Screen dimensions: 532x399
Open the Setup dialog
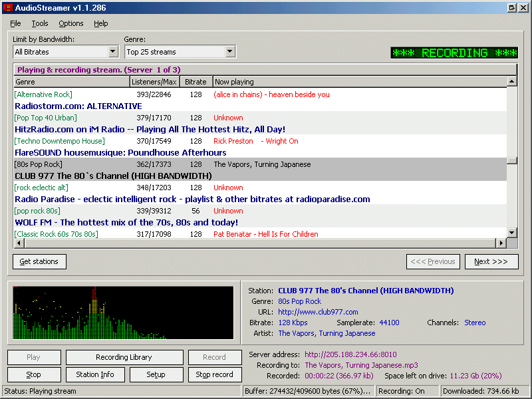[x=156, y=374]
